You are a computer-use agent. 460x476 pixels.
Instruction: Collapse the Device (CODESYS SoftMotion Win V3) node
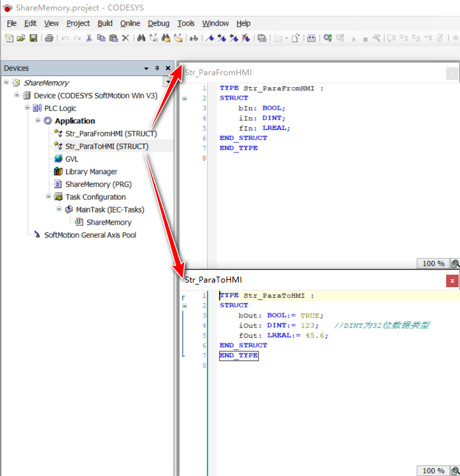pos(16,95)
